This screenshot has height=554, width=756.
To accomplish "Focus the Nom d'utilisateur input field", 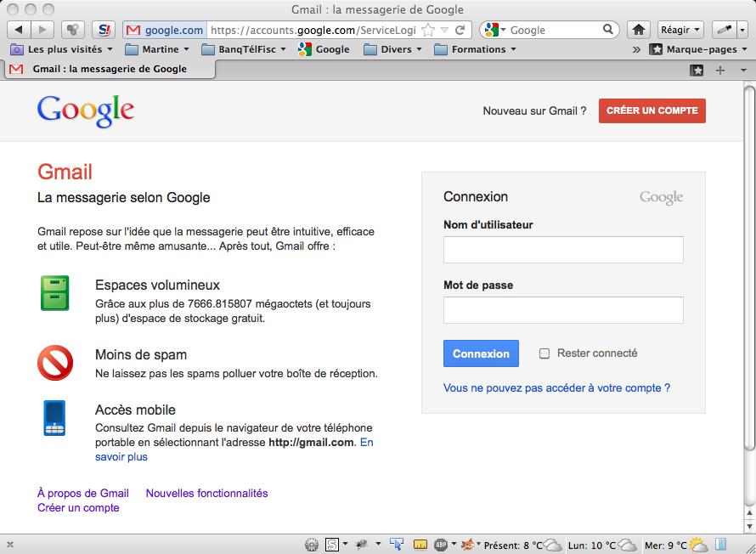I will (563, 250).
